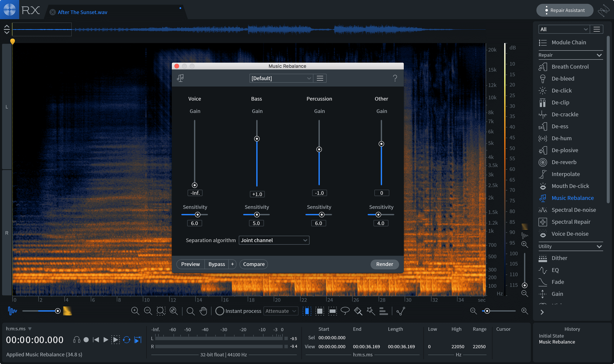
Task: Click the Music Rebalance icon in sidebar
Action: (x=543, y=197)
